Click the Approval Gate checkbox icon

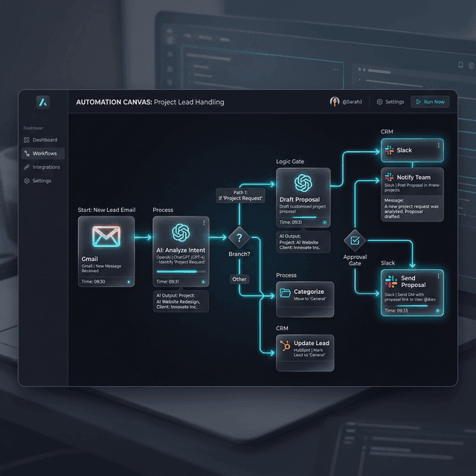pos(355,240)
